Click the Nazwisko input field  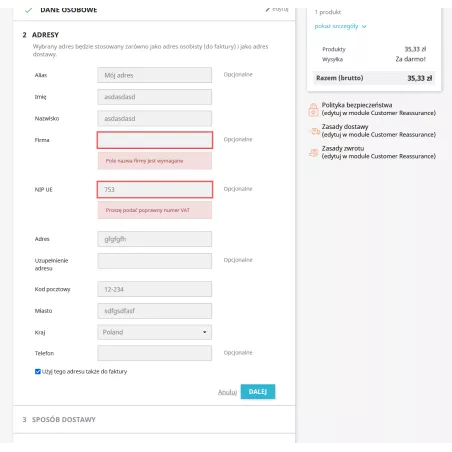155,119
